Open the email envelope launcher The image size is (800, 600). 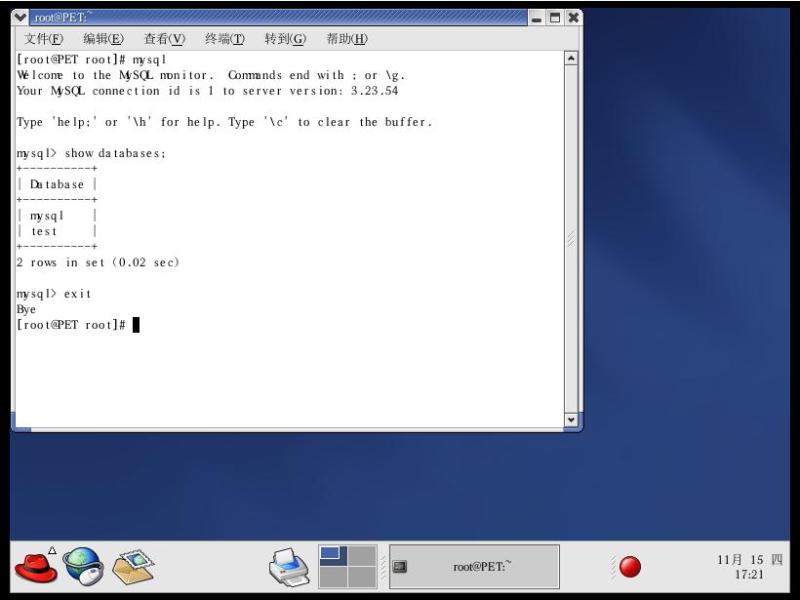pyautogui.click(x=133, y=567)
